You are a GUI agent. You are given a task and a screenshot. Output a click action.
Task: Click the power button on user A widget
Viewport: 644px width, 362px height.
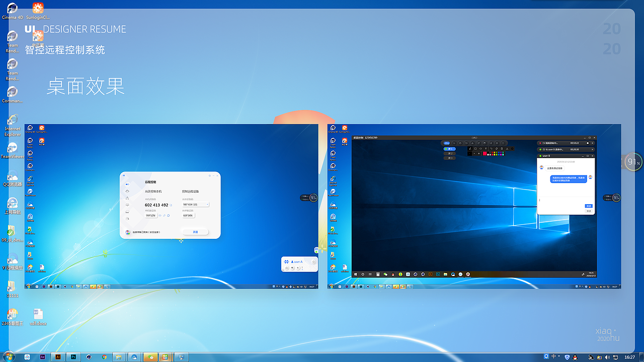point(313,262)
